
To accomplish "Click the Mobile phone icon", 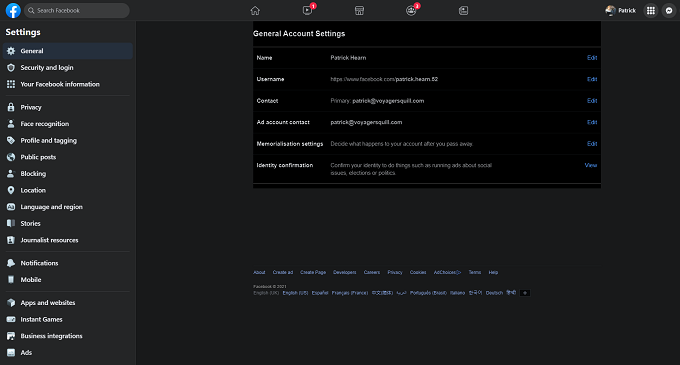I will pos(11,280).
